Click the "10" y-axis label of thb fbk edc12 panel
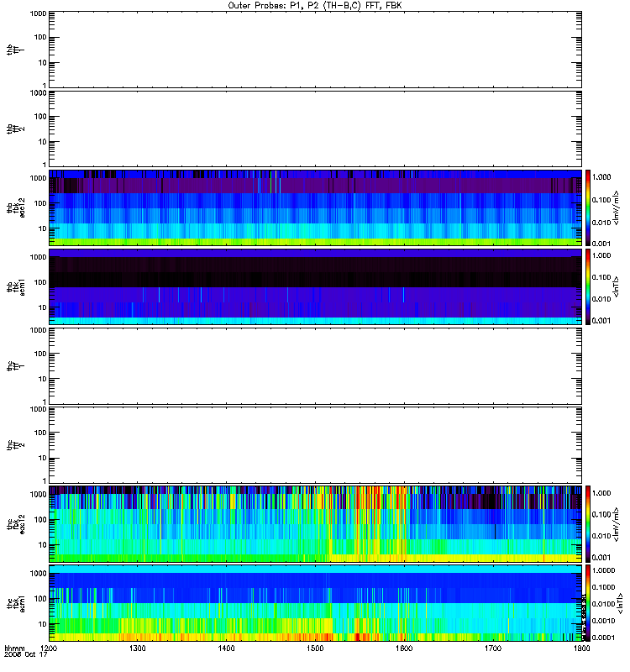This screenshot has width=630, height=672. 43,228
